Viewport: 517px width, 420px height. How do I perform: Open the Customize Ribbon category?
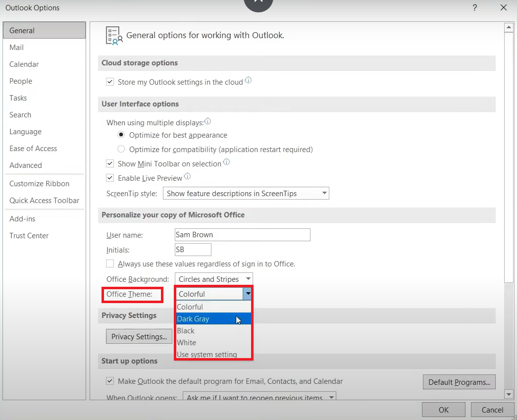click(44, 184)
